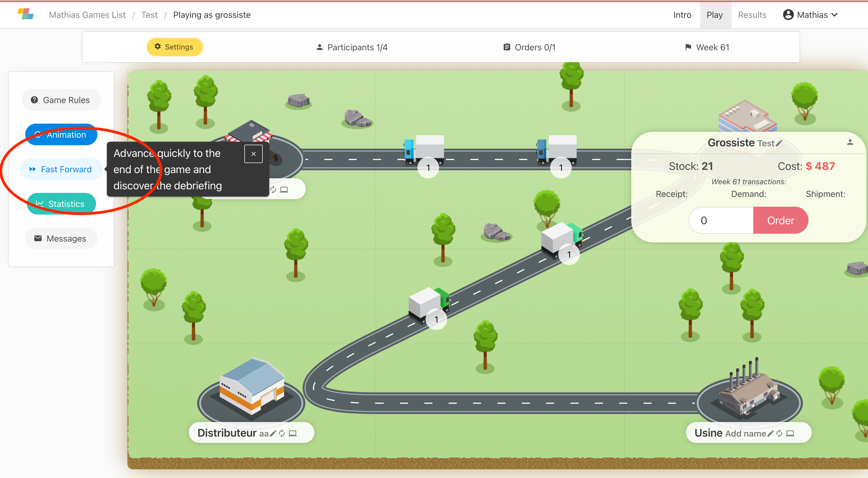The width and height of the screenshot is (868, 478).
Task: Open the Statistics panel
Action: coord(61,204)
